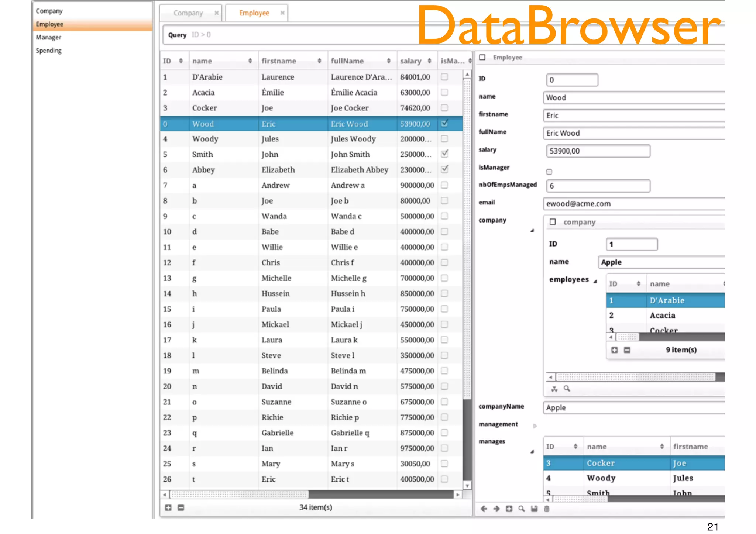Click the email field ewood@acme.com
This screenshot has height=534, width=756.
click(x=634, y=204)
